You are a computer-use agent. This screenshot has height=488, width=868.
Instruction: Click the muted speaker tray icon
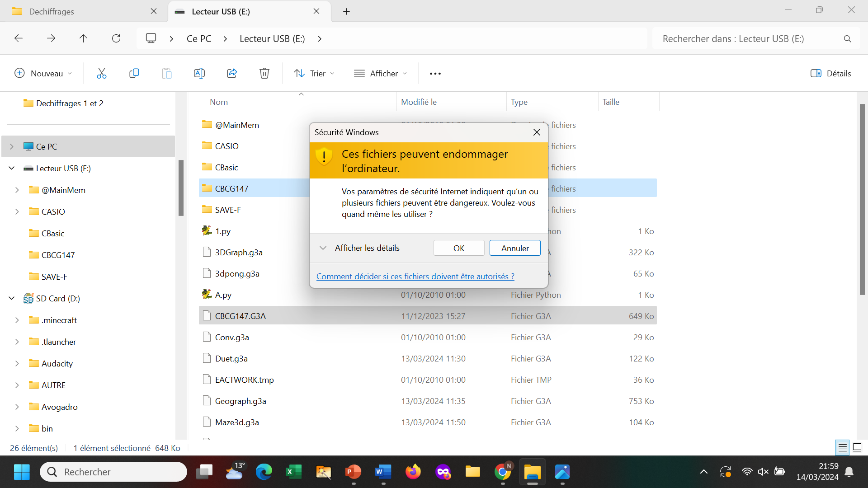click(x=763, y=472)
